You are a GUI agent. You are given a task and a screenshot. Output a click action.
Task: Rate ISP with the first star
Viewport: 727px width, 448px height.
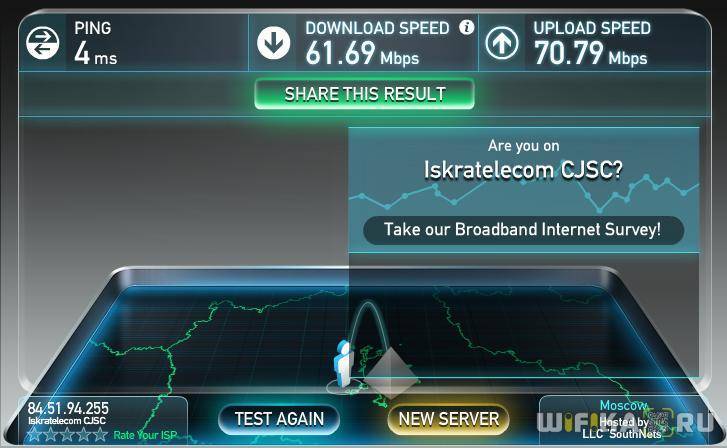34,435
